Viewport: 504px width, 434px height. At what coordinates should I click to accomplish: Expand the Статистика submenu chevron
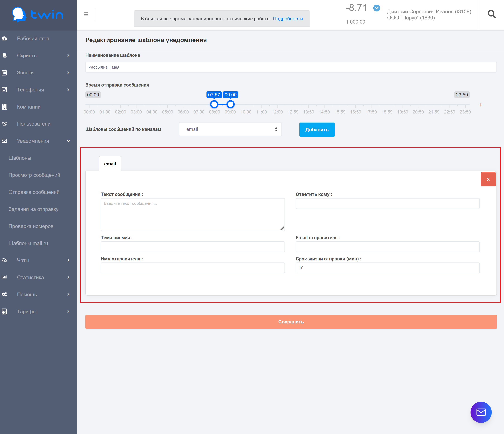coord(68,277)
